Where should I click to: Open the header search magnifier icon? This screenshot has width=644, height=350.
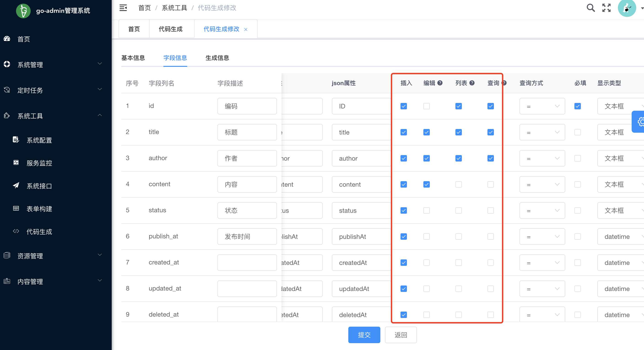tap(590, 8)
